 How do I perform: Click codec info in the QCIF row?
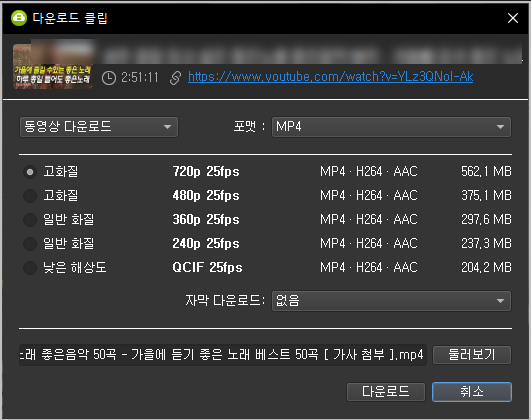(369, 268)
